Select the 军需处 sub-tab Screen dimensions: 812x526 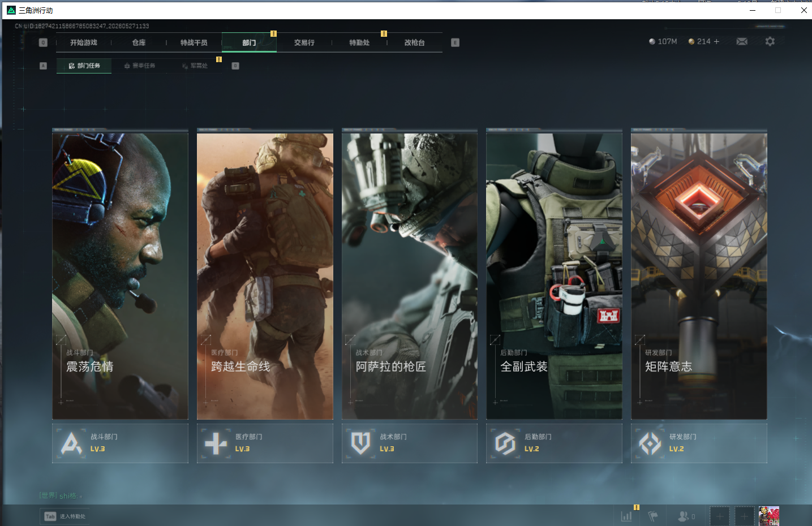195,66
